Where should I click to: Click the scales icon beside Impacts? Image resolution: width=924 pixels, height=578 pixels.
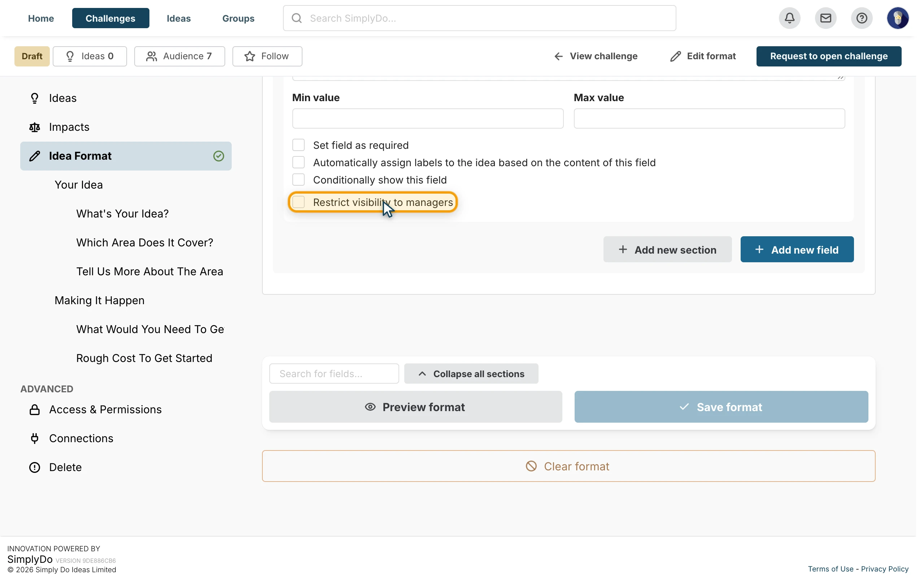(x=35, y=127)
